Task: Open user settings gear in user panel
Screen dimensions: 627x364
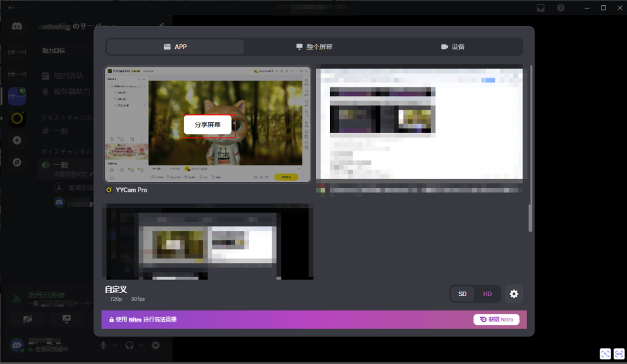Action: tap(155, 345)
